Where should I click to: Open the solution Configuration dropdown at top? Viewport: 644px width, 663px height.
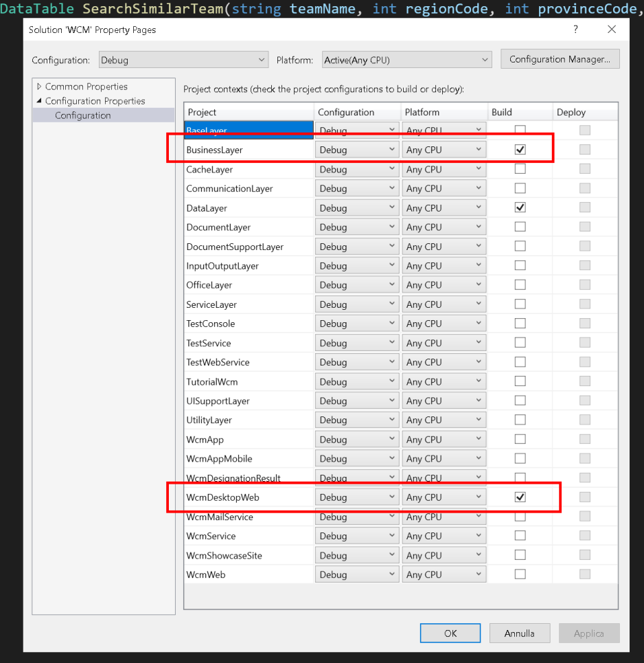pyautogui.click(x=184, y=60)
